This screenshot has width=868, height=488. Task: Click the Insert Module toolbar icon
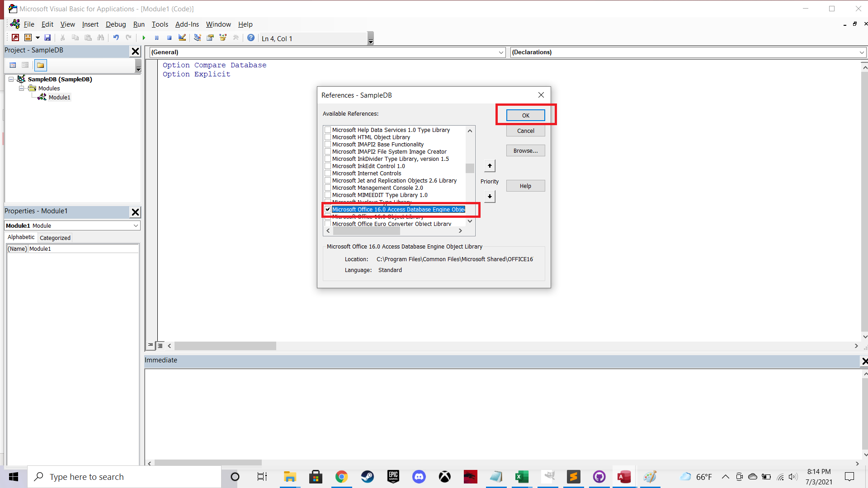[x=28, y=38]
